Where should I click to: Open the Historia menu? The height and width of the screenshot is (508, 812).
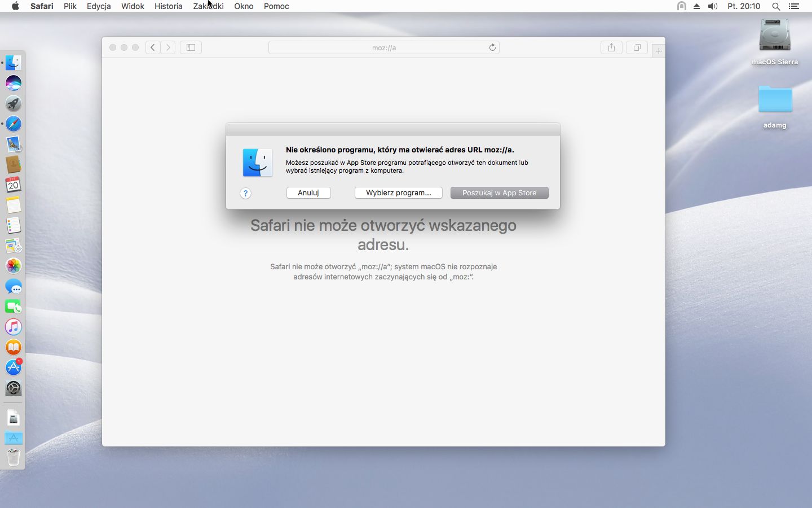point(169,6)
